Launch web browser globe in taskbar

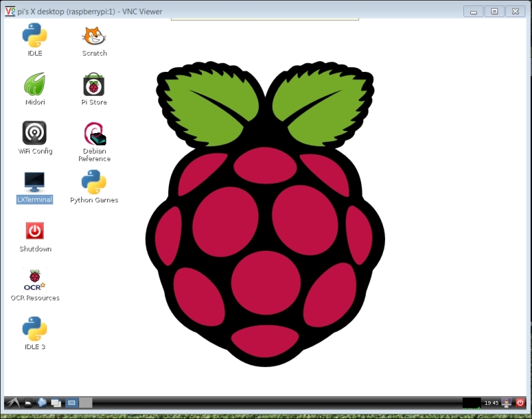(x=42, y=403)
